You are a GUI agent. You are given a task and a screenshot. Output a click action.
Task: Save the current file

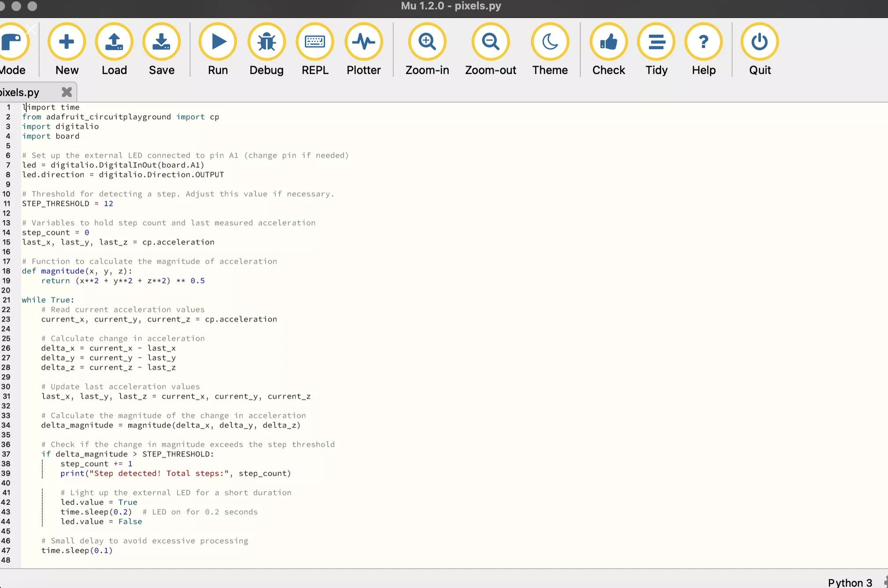coord(162,49)
